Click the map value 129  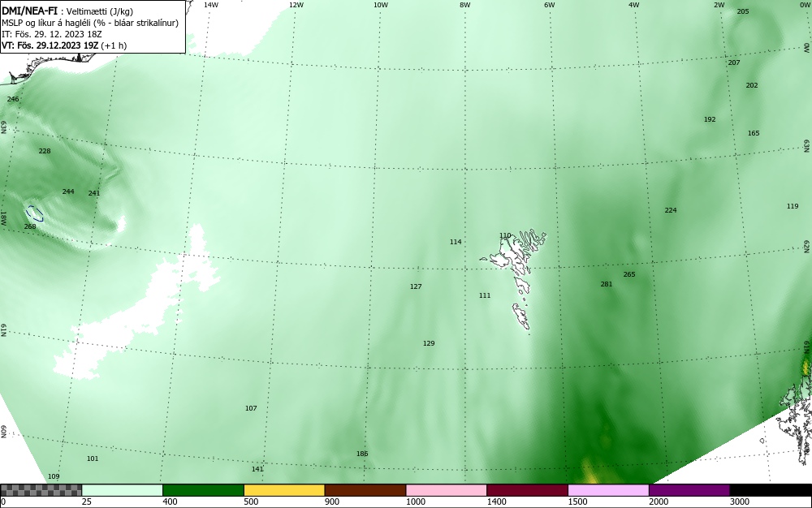[x=429, y=343]
